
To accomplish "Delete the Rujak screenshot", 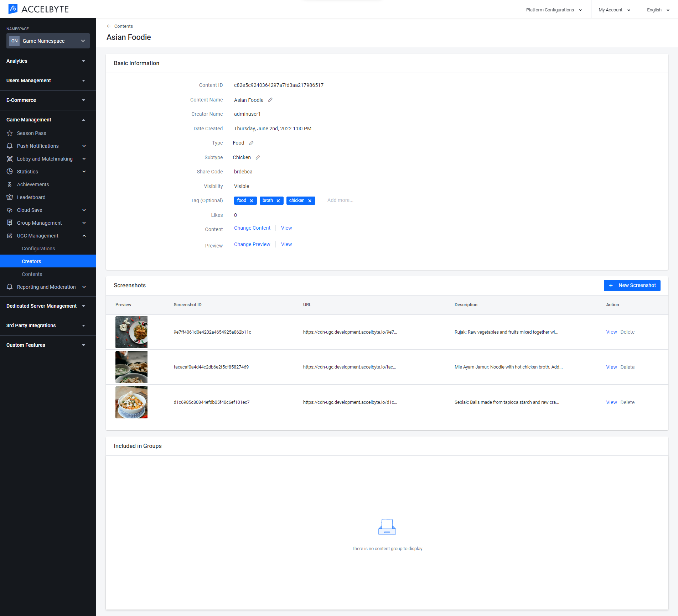I will pos(627,332).
